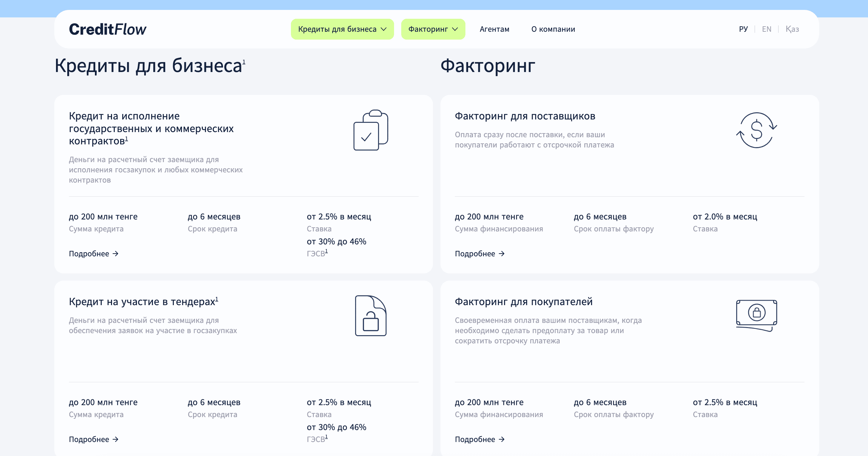The width and height of the screenshot is (868, 456).
Task: Click the dollar circular arrows icon
Action: tap(756, 130)
